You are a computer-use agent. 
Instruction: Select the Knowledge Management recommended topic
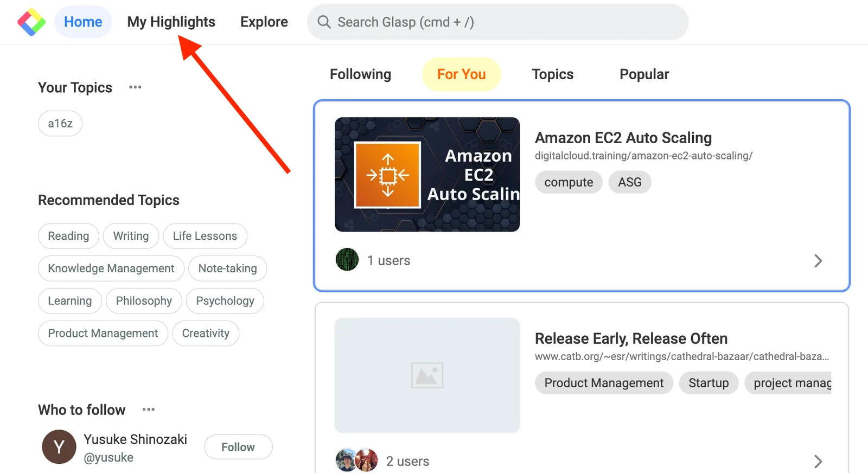(x=111, y=269)
